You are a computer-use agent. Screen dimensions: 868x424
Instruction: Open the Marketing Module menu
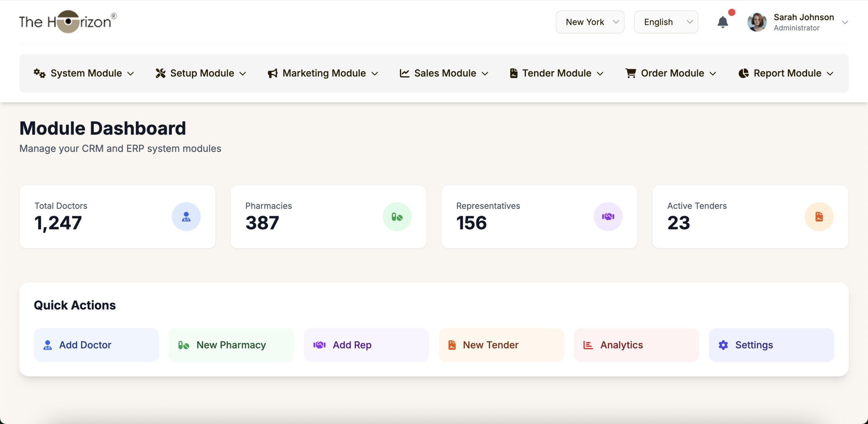tap(323, 73)
